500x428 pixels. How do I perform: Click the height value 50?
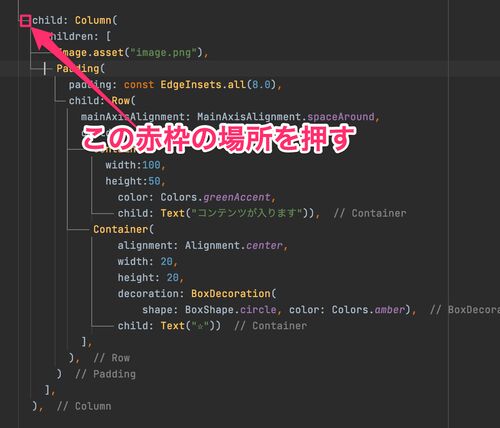(x=154, y=181)
